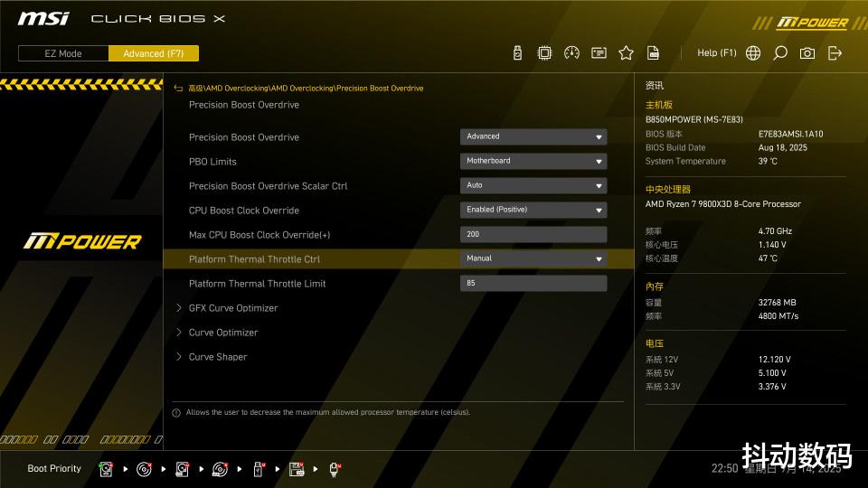Screen dimensions: 868x488
Task: Click the Aug 18, 2025 build date
Action: [783, 147]
